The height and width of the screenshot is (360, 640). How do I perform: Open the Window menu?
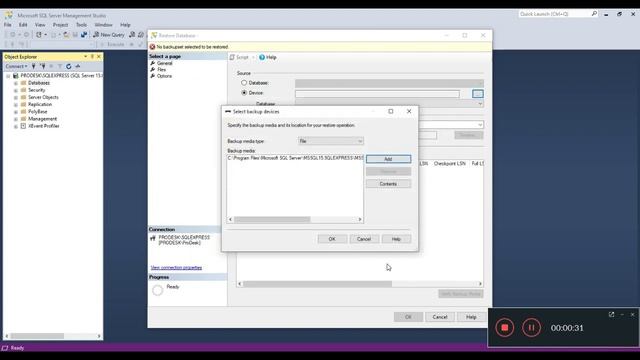coord(103,25)
